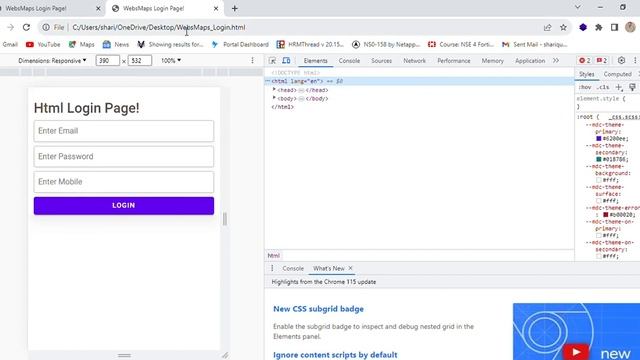640x360 pixels.
Task: Open the issues counter badge showing 2
Action: tap(602, 60)
